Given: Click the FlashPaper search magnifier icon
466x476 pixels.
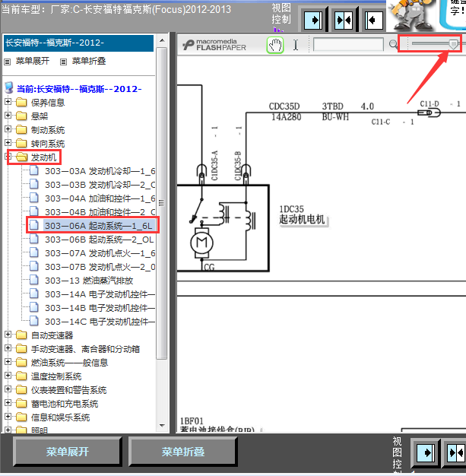Looking at the screenshot, I should pos(394,45).
